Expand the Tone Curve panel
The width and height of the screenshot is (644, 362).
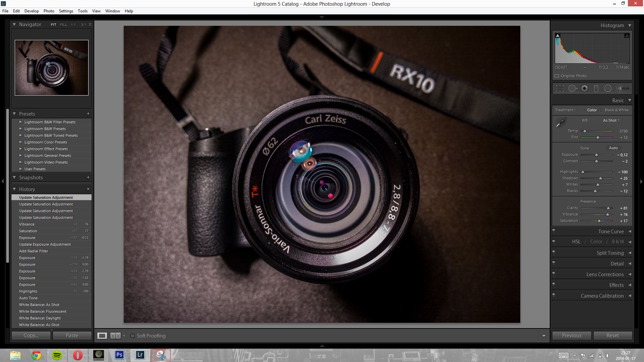point(630,231)
